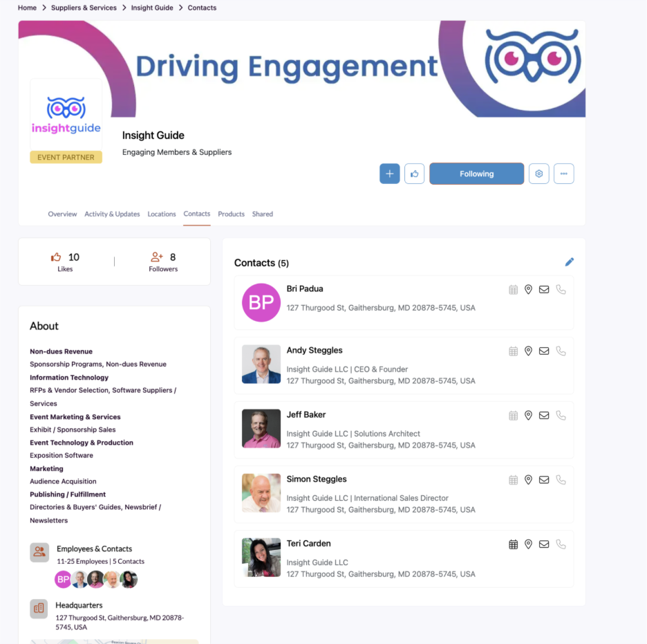This screenshot has height=644, width=647.
Task: Click the phone icon for Bri Padua
Action: (x=561, y=290)
